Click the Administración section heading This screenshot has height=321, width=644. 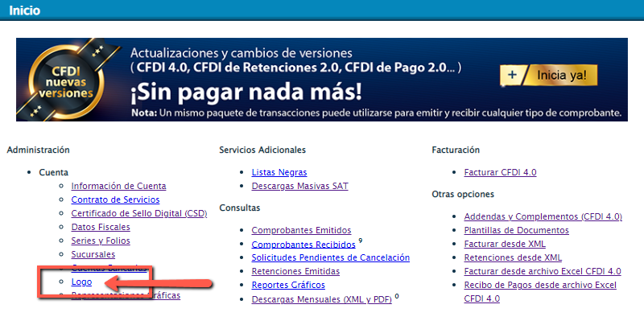click(x=38, y=150)
